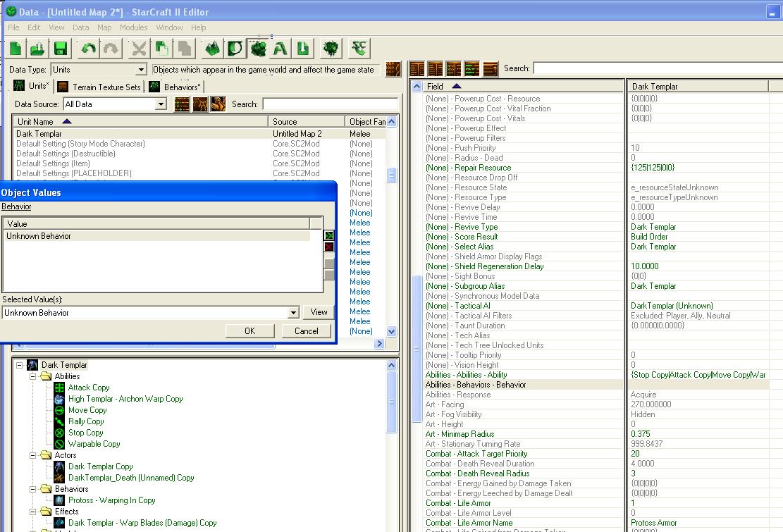
Task: Click the Paste toolbar icon
Action: point(184,49)
